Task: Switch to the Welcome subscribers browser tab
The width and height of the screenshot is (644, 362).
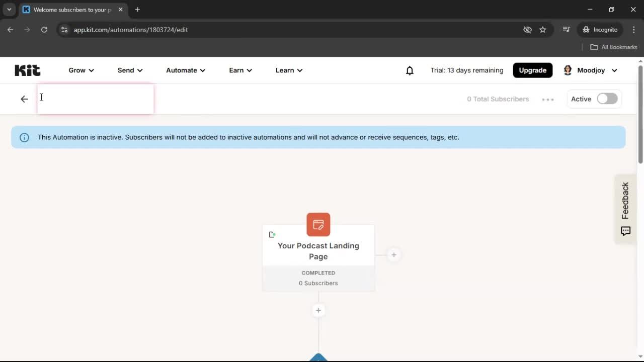Action: pyautogui.click(x=70, y=10)
